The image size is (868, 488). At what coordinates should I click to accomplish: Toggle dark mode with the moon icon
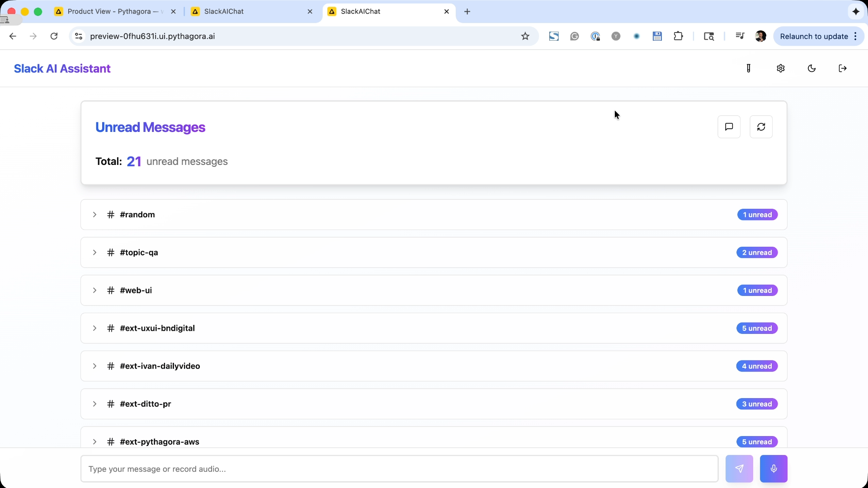(811, 68)
